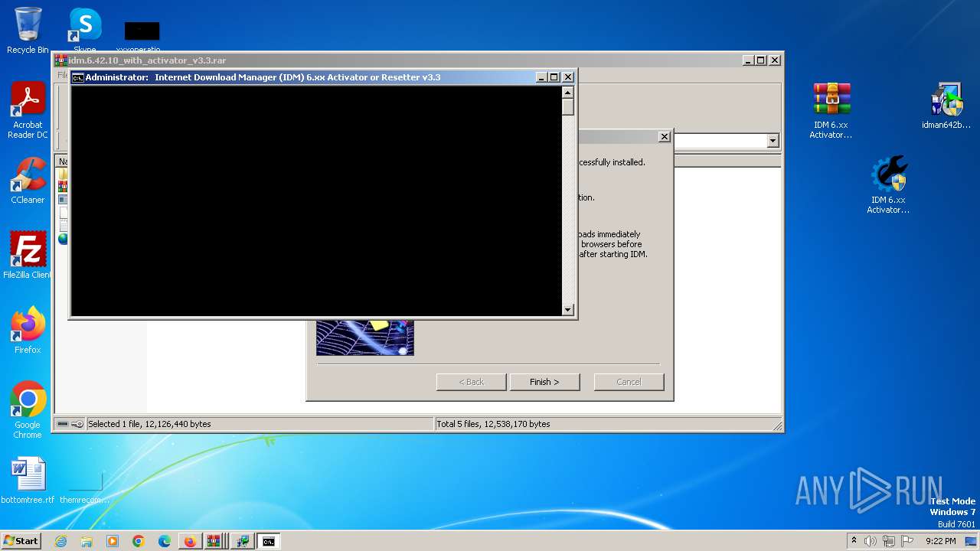This screenshot has width=980, height=551.
Task: Maximize the Activator command prompt window
Action: coord(554,77)
